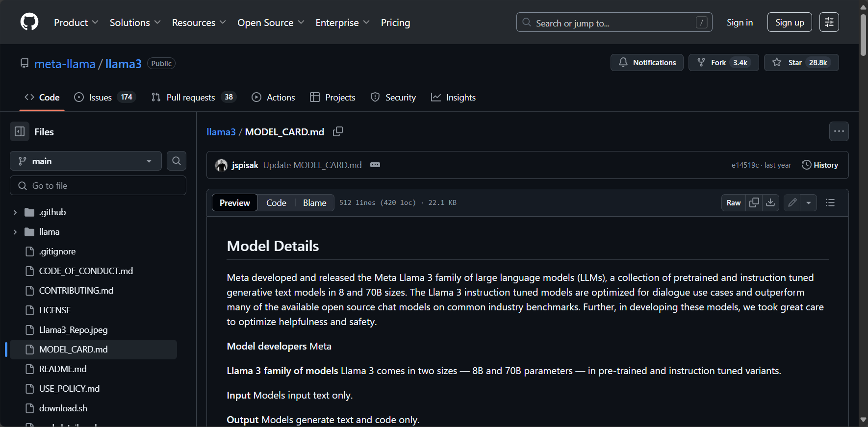Open the Solutions menu

(135, 23)
